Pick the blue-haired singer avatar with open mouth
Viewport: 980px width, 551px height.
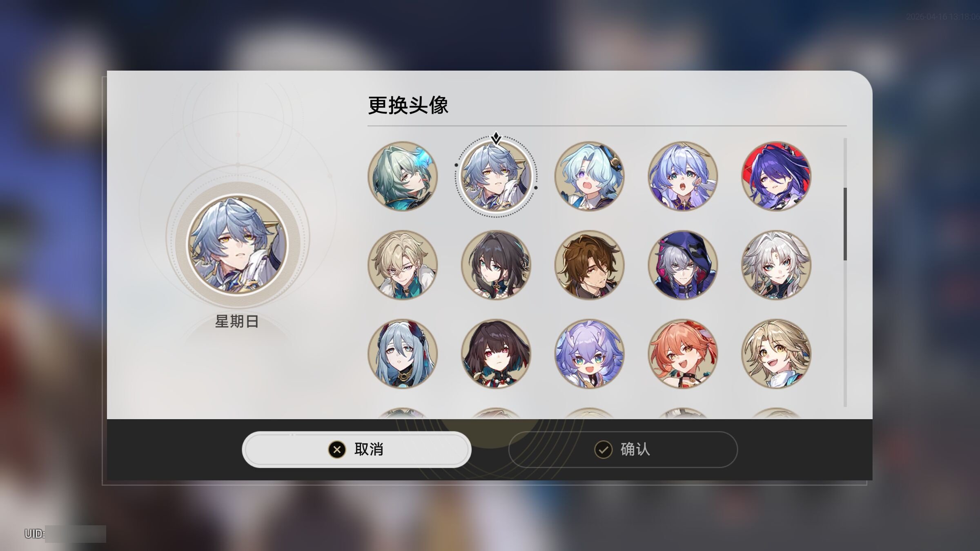[683, 176]
